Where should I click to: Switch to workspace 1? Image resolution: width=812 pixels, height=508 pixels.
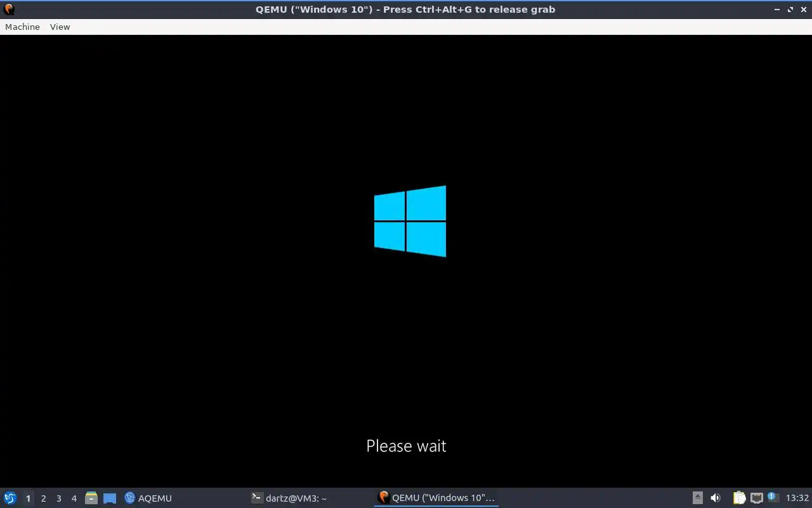click(x=28, y=498)
